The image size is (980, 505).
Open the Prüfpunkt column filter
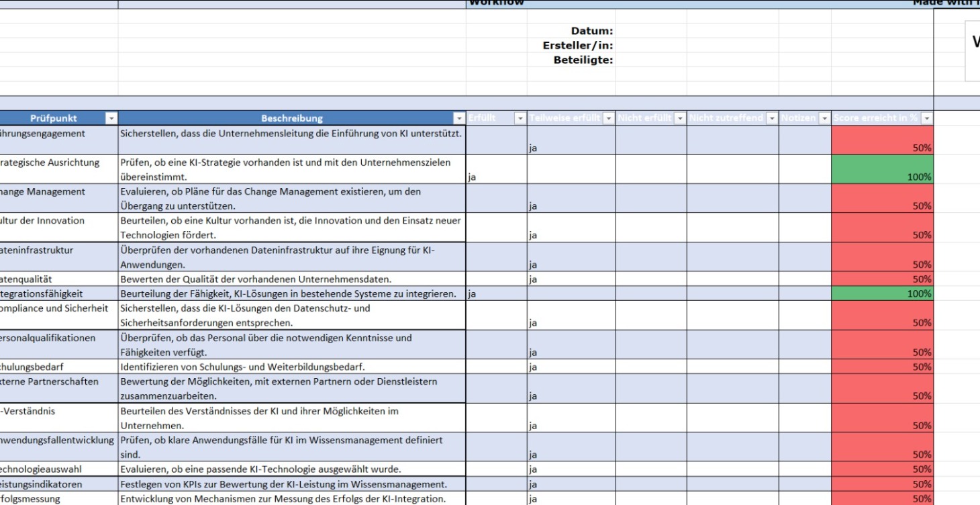pos(112,118)
